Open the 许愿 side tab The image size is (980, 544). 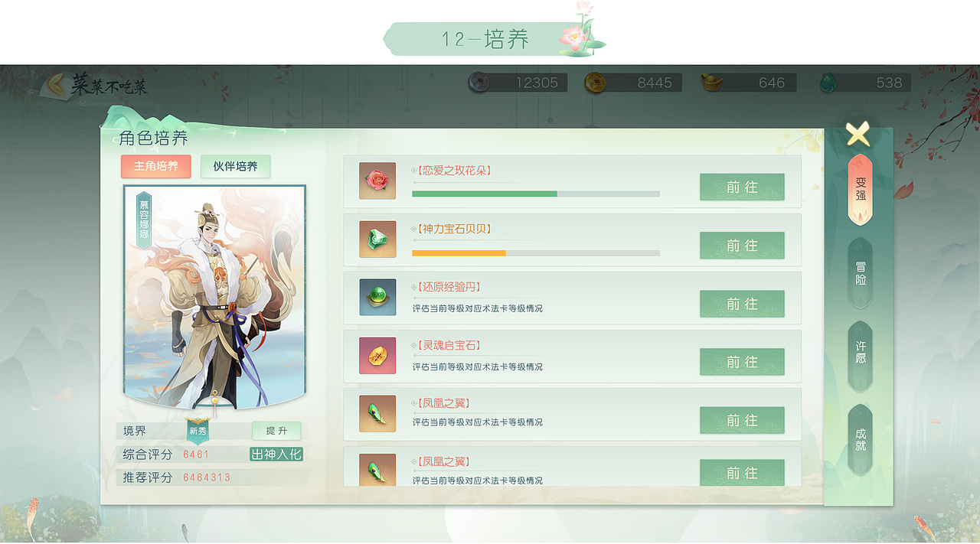tap(861, 356)
